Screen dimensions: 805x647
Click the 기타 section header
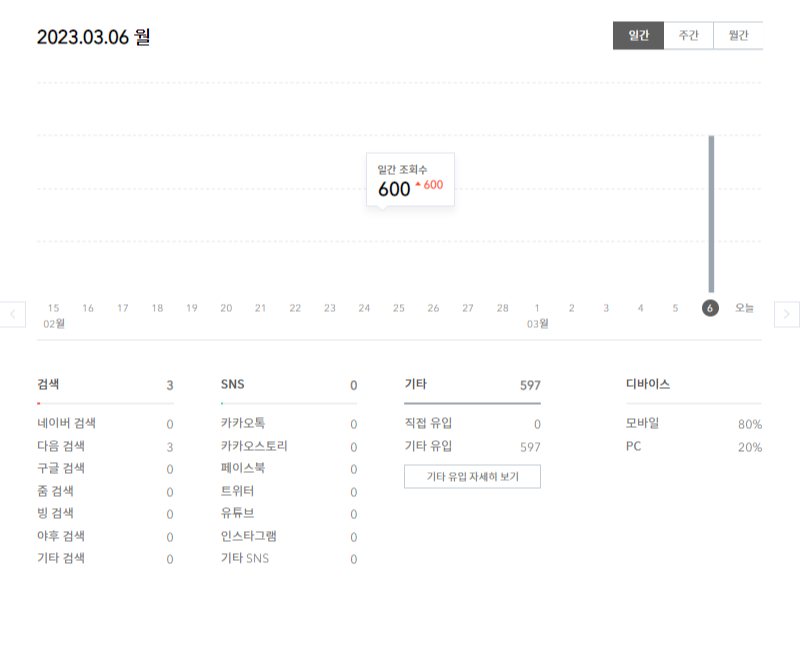[x=472, y=385]
